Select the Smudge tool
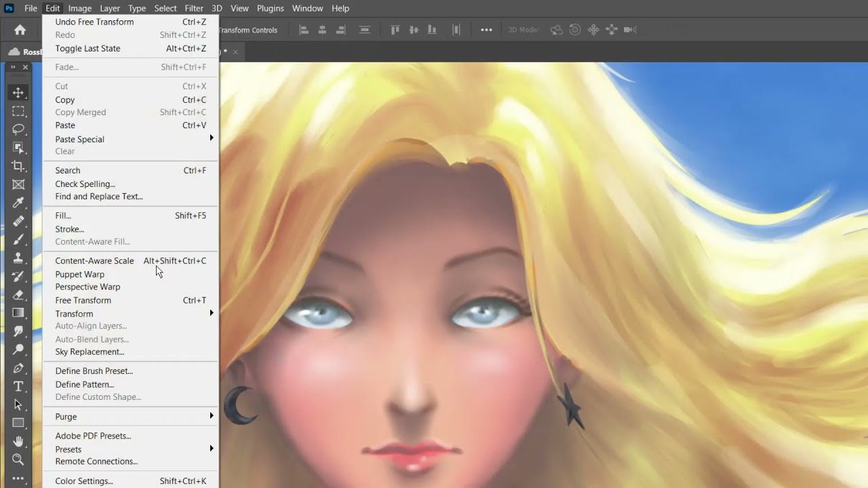 pyautogui.click(x=18, y=331)
